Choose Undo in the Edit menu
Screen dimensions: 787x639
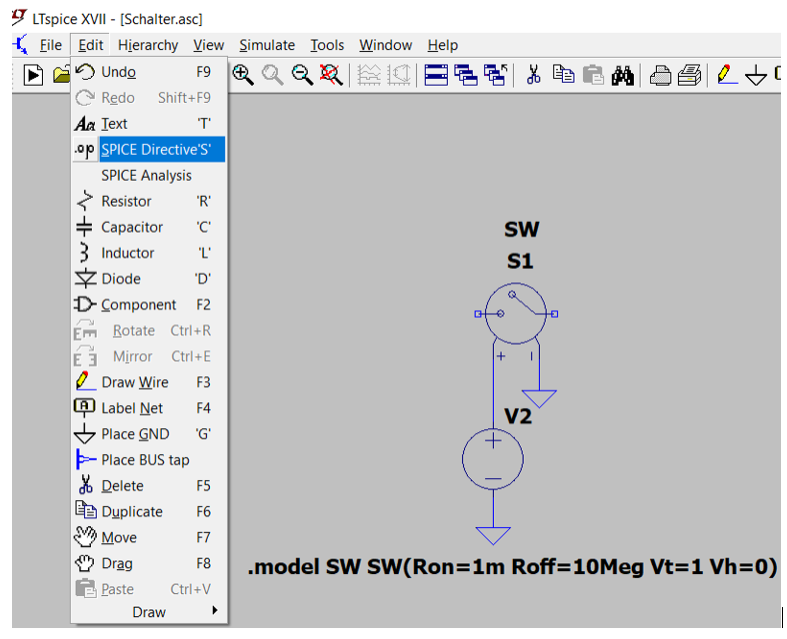(149, 72)
